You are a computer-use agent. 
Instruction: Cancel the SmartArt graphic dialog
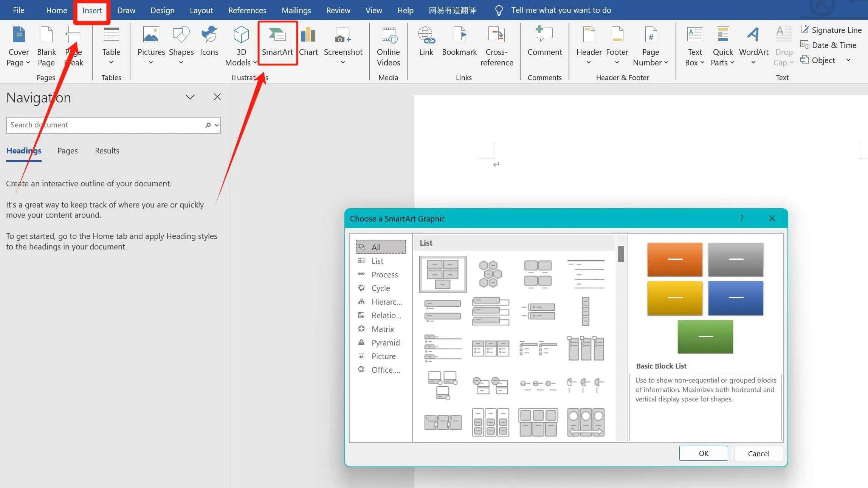coord(758,453)
